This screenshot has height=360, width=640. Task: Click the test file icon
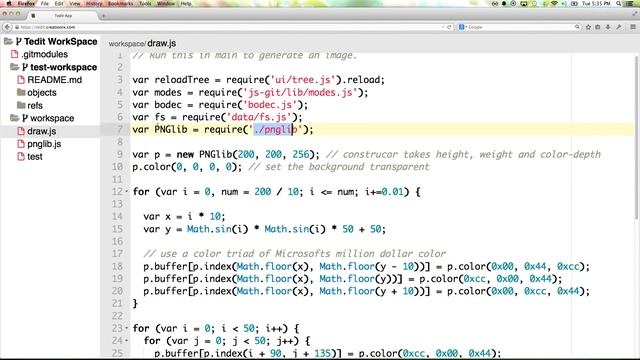(21, 156)
